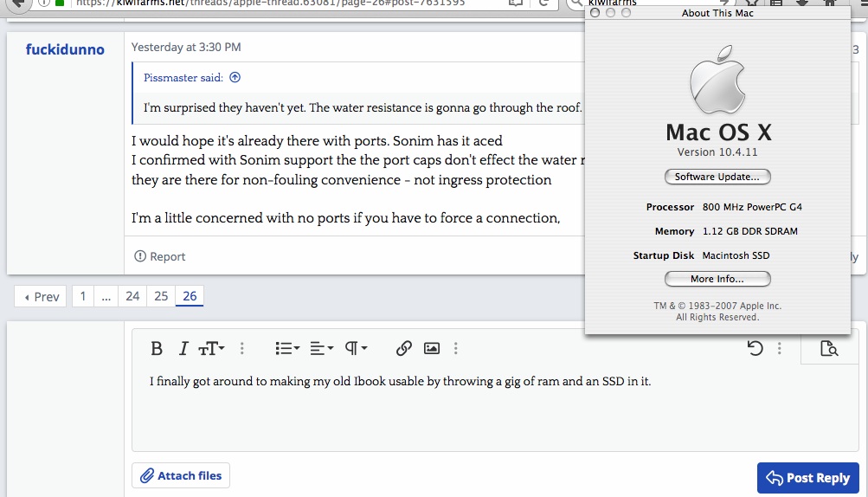
Task: Click Software Update in About This Mac
Action: 717,177
